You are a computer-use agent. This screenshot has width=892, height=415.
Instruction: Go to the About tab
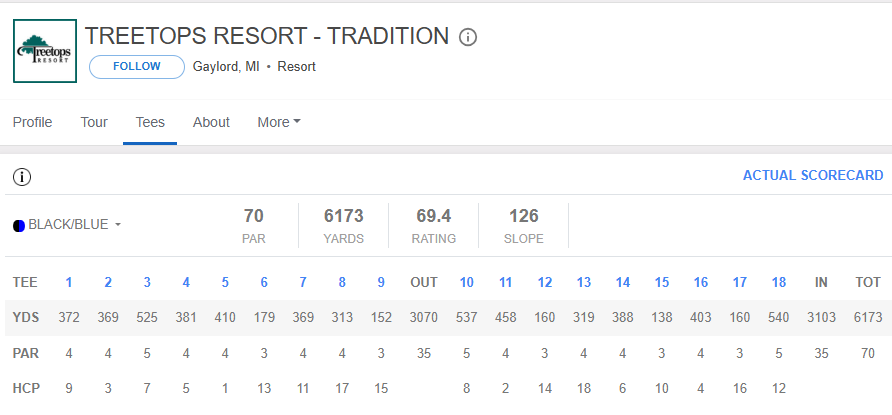pyautogui.click(x=211, y=122)
